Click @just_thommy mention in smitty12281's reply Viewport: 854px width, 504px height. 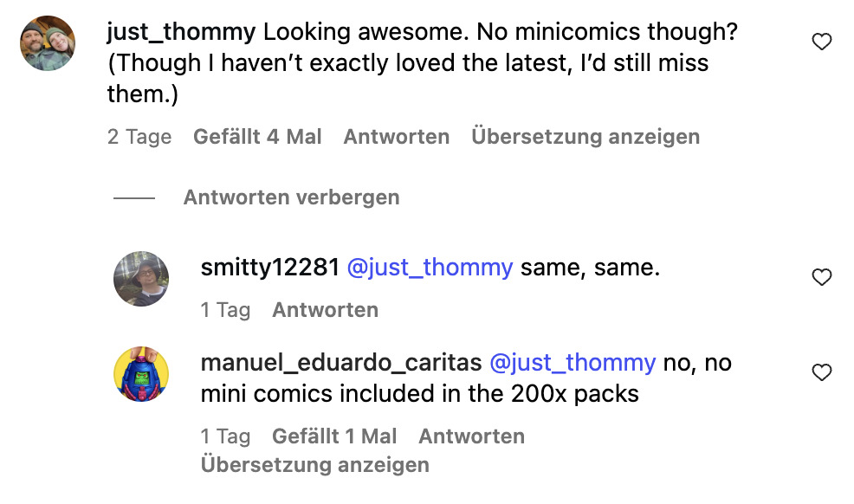pos(430,268)
